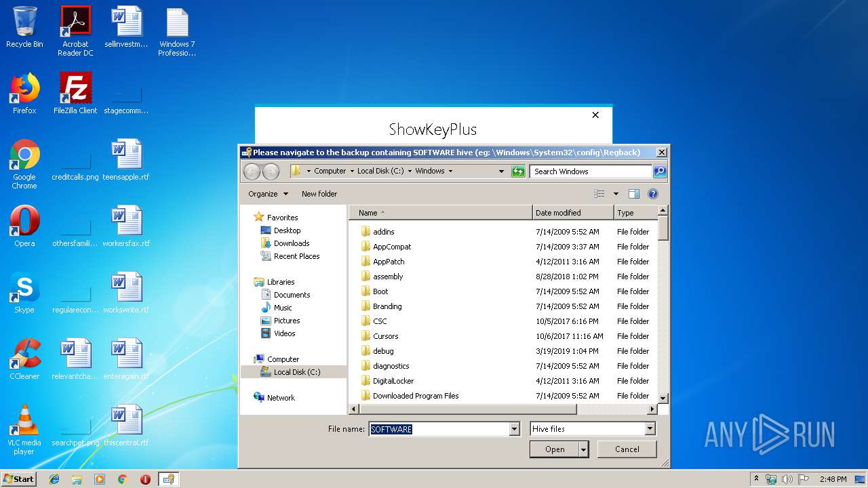The width and height of the screenshot is (868, 488).
Task: Select Videos library
Action: tap(278, 333)
